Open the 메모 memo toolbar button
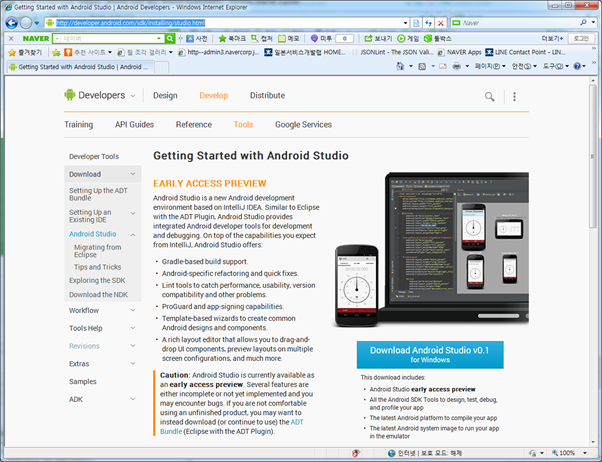The width and height of the screenshot is (602, 462). 289,38
